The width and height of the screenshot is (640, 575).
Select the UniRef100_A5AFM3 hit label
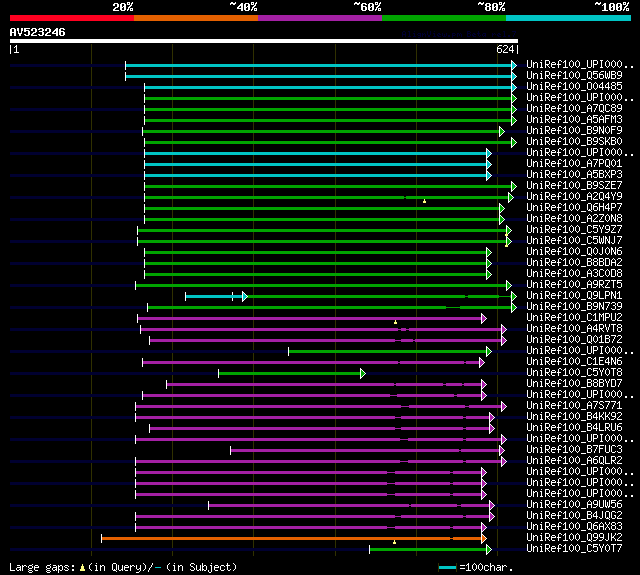click(574, 120)
